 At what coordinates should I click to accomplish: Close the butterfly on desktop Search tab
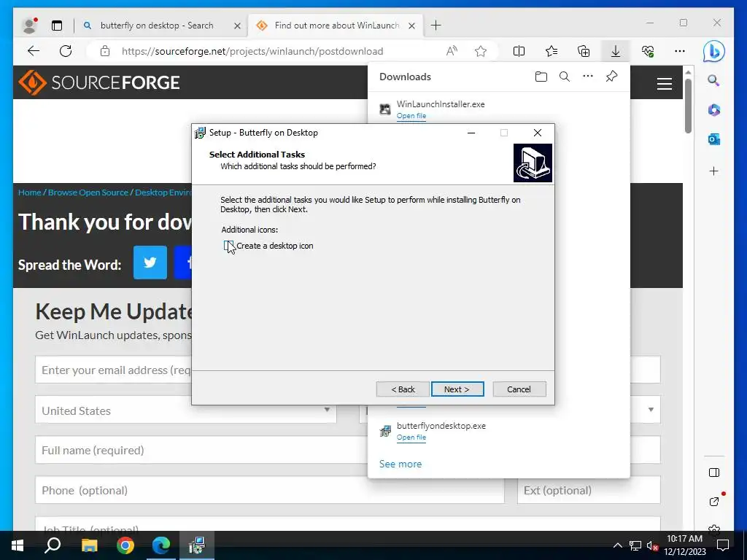(x=237, y=26)
